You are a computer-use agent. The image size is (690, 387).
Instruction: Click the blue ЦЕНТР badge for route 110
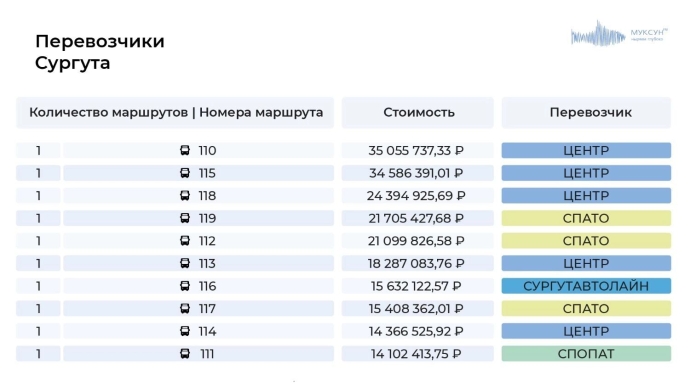click(586, 151)
